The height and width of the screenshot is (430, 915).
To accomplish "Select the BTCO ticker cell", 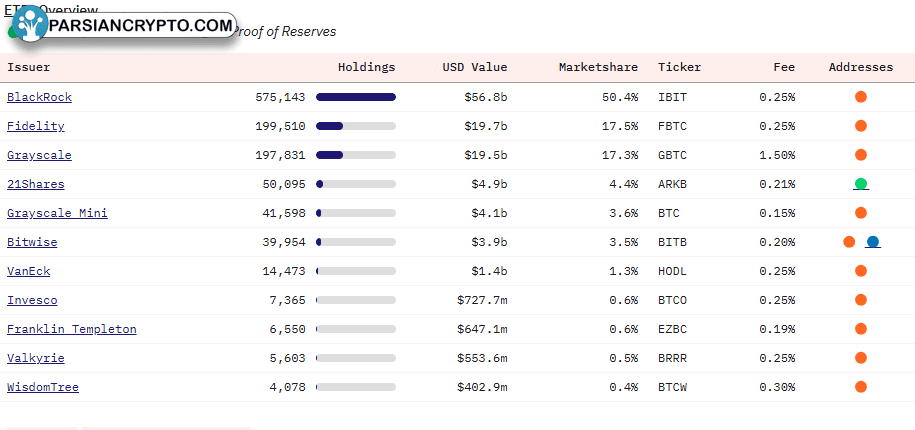I will coord(672,300).
